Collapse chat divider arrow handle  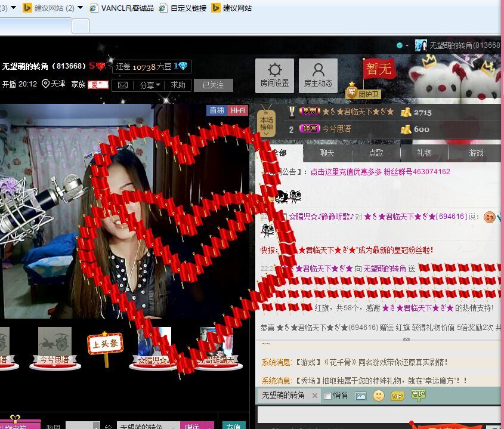(406, 340)
